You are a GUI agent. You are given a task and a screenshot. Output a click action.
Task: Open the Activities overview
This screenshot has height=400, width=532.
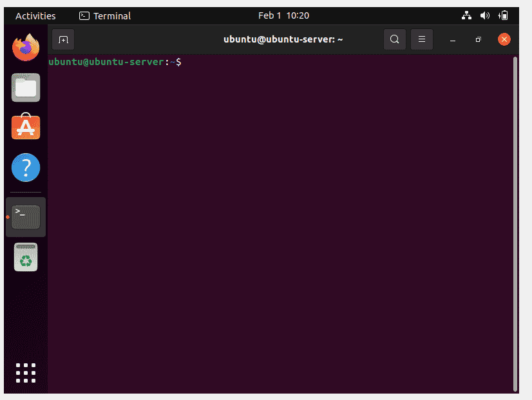35,16
